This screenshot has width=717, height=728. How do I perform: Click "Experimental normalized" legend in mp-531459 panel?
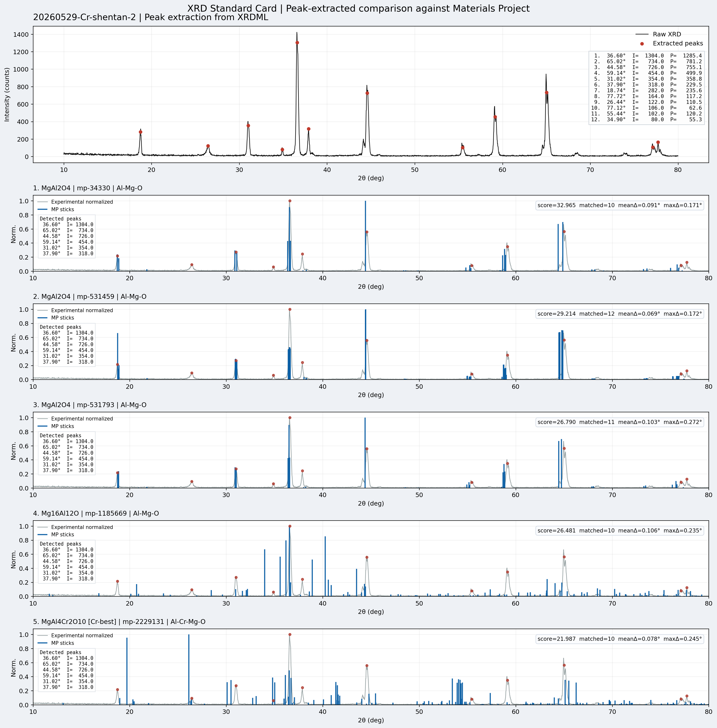point(75,311)
